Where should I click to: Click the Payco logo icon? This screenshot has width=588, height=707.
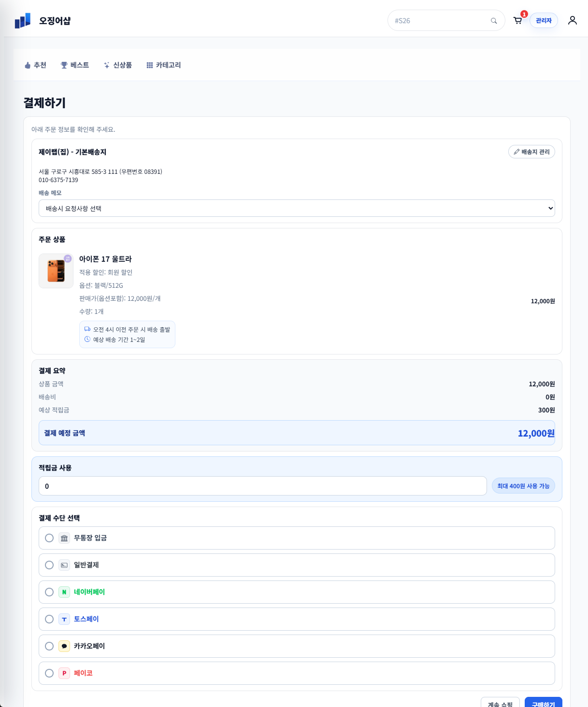pyautogui.click(x=64, y=673)
